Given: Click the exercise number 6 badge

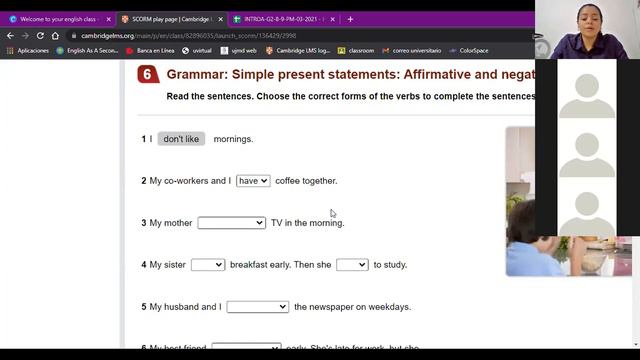Looking at the screenshot, I should 148,74.
